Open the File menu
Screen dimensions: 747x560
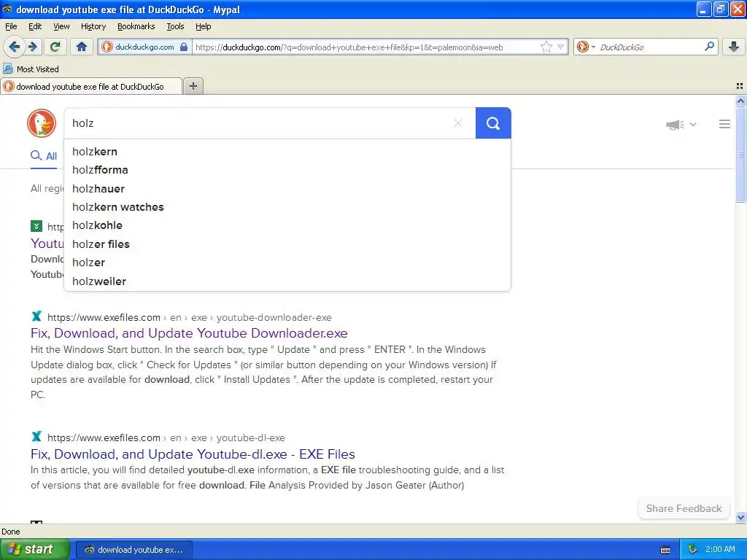[11, 26]
